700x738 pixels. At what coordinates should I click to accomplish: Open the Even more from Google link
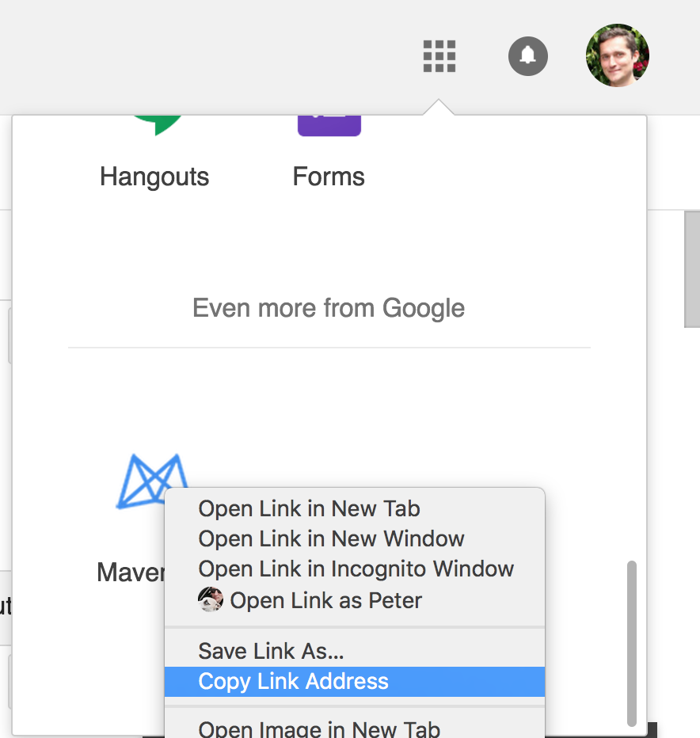329,308
